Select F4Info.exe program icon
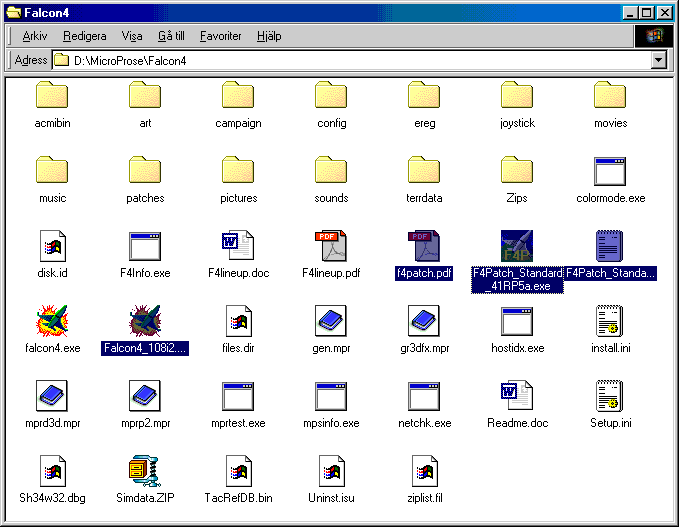This screenshot has height=527, width=679. pos(145,246)
